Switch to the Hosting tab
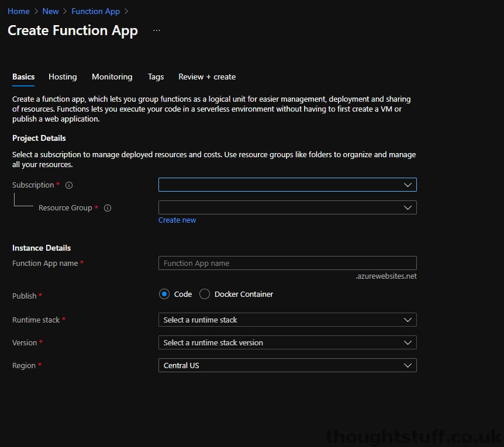The image size is (504, 447). [x=63, y=77]
